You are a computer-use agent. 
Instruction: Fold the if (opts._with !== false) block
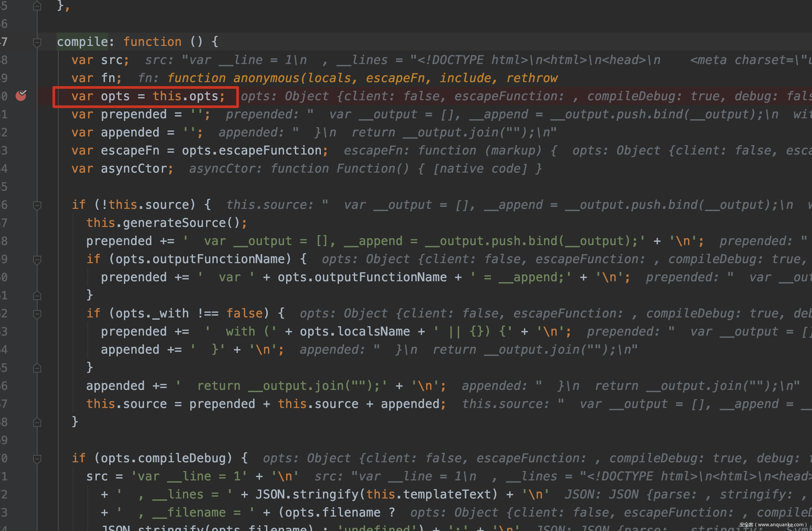click(x=37, y=314)
